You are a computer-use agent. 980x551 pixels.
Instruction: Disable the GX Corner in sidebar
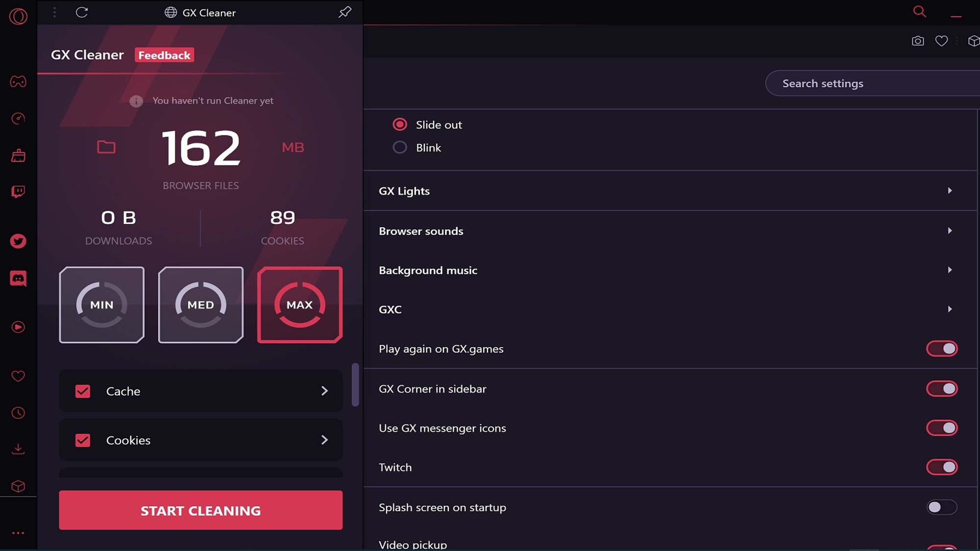click(942, 388)
